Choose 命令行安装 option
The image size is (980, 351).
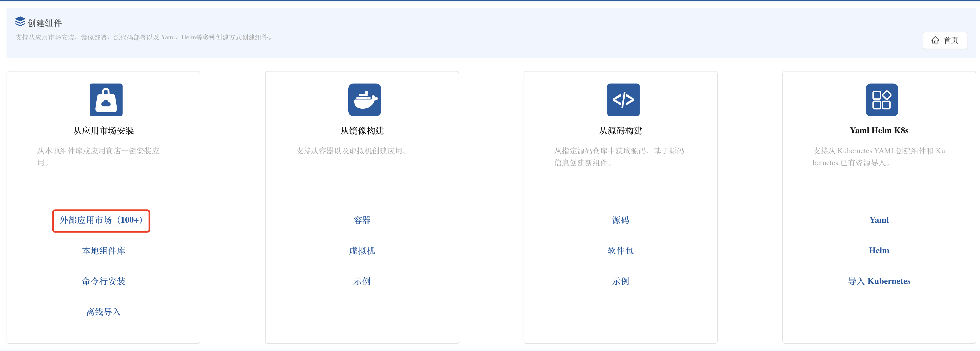click(103, 281)
